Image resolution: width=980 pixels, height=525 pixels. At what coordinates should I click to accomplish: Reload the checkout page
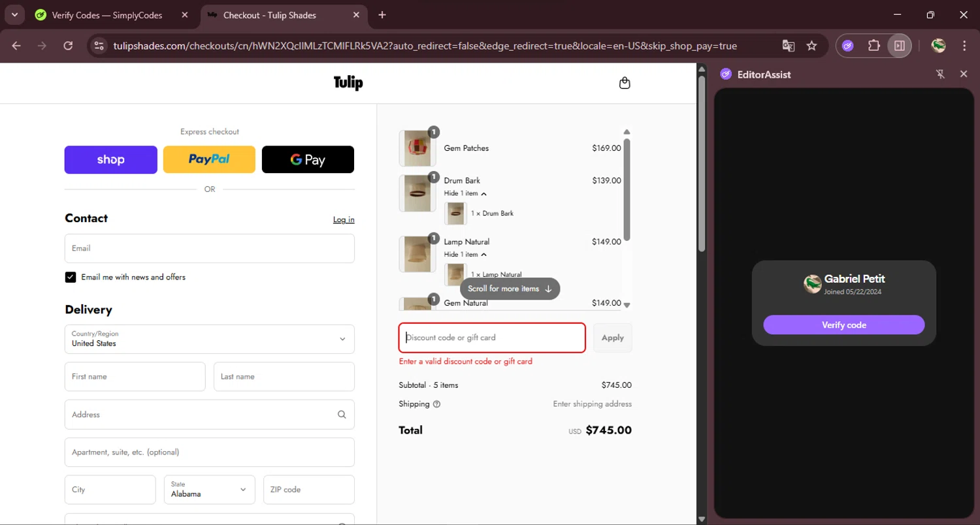(x=68, y=46)
